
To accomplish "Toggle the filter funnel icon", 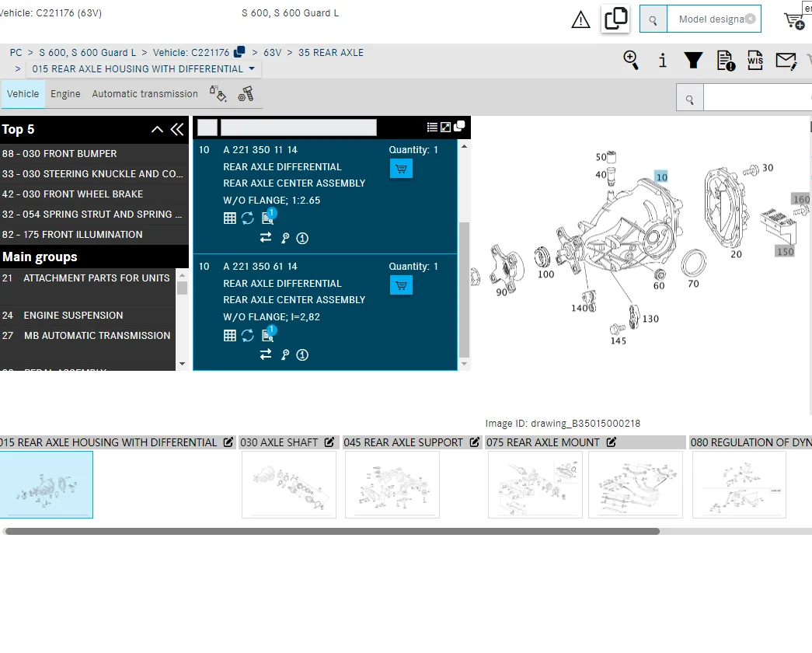I will pyautogui.click(x=693, y=60).
